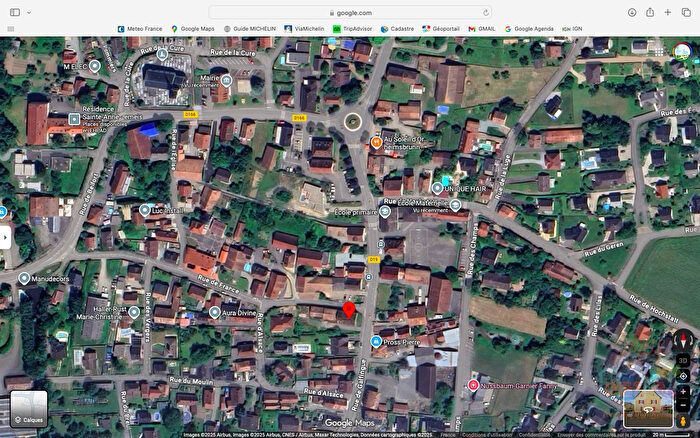
Task: Select the Au Soleil d'Or restaurant marker
Action: (376, 143)
